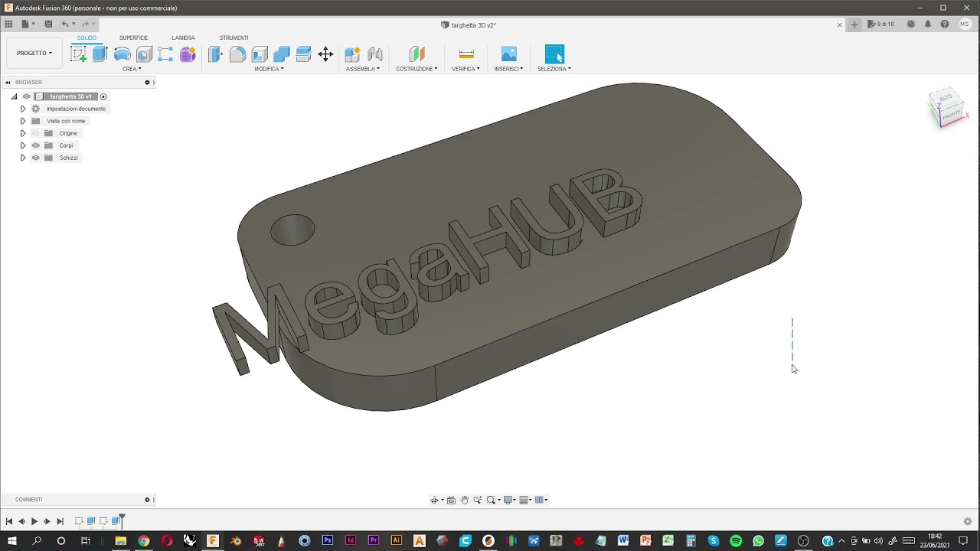980x551 pixels.
Task: Play the timeline history
Action: (x=34, y=521)
